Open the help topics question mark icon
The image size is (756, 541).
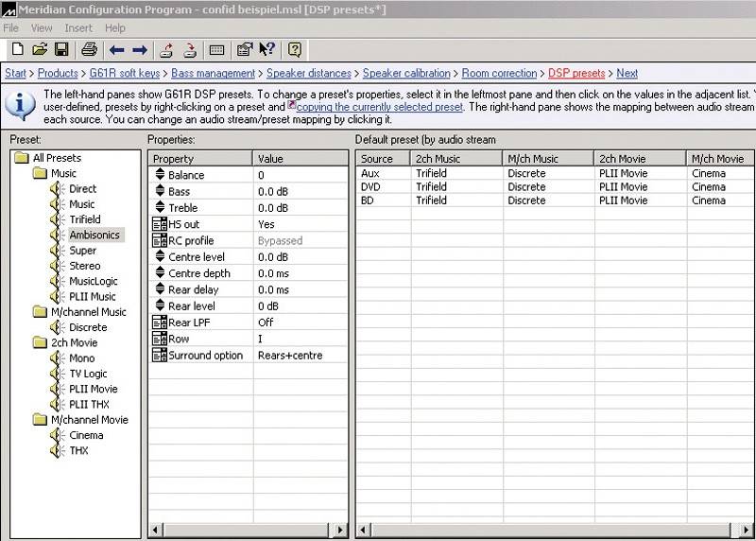[295, 49]
